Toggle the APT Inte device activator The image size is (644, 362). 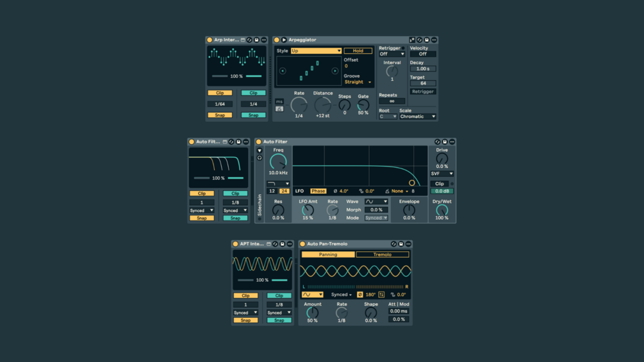tap(235, 244)
